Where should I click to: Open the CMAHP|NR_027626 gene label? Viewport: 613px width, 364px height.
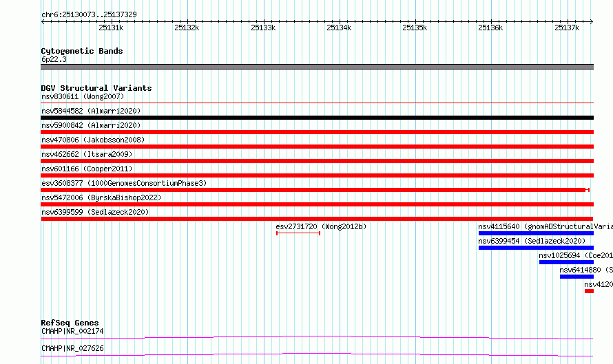coord(72,348)
